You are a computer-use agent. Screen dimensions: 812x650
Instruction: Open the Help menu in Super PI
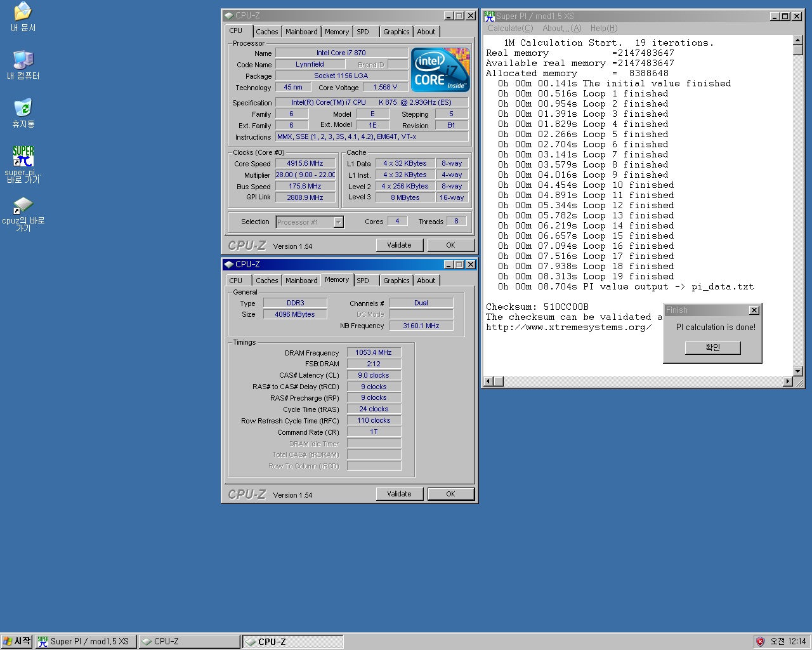click(603, 28)
